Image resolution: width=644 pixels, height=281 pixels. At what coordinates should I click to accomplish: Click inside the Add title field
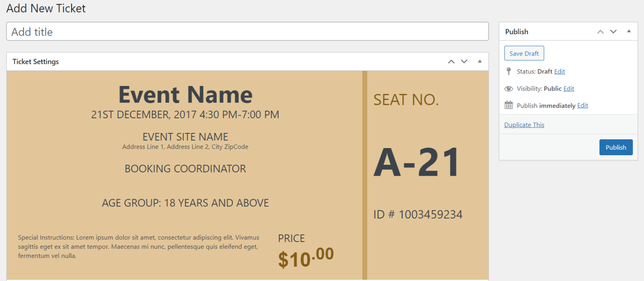pos(247,31)
